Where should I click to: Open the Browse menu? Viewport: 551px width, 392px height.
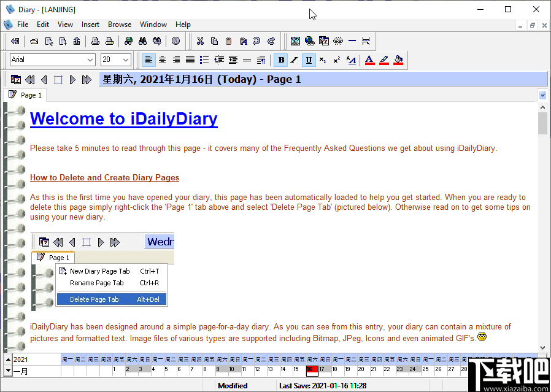coord(119,25)
